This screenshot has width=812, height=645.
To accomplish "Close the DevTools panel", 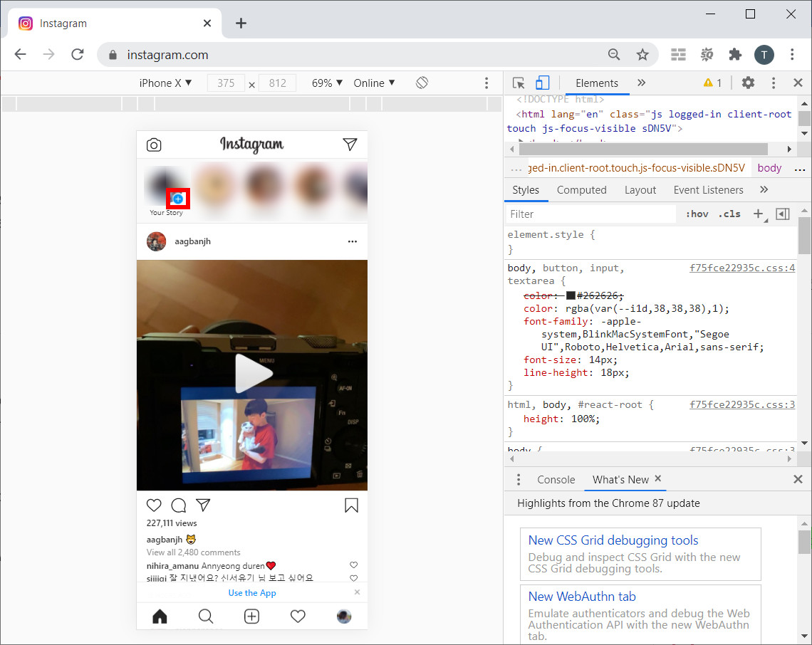I will [x=798, y=83].
